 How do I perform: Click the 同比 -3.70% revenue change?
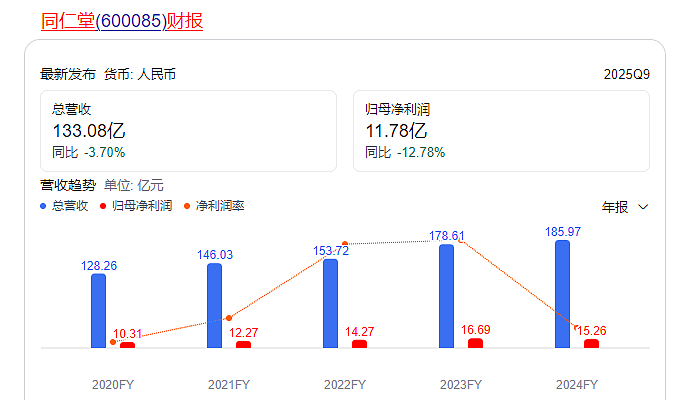pyautogui.click(x=89, y=152)
